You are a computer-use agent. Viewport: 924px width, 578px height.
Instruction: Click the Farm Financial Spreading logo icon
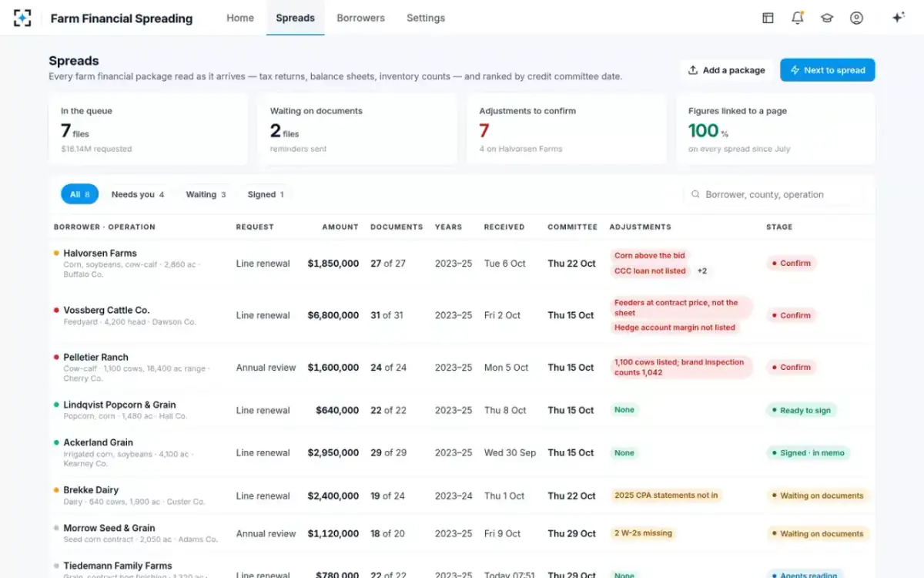pos(22,18)
